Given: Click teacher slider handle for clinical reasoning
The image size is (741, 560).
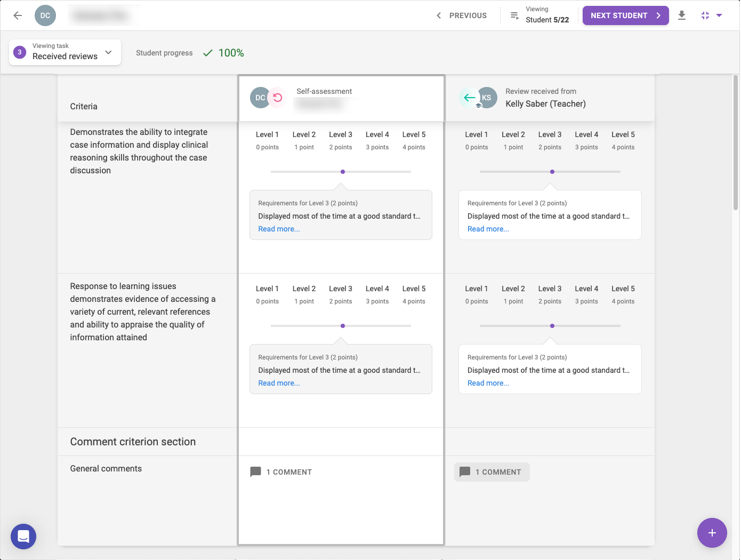Looking at the screenshot, I should click(x=552, y=172).
